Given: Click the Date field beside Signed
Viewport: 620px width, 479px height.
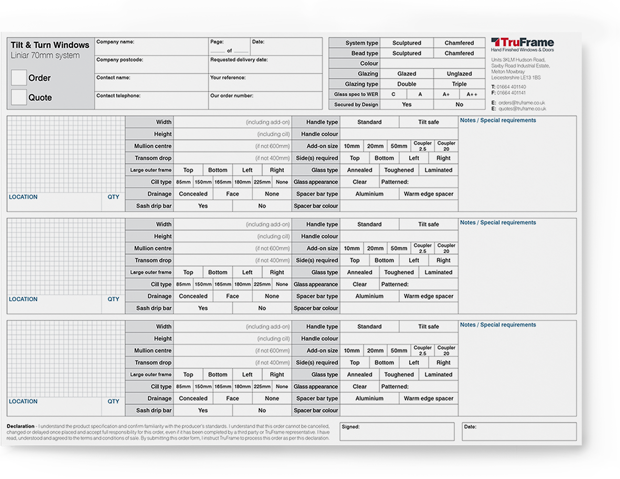Looking at the screenshot, I should [519, 432].
